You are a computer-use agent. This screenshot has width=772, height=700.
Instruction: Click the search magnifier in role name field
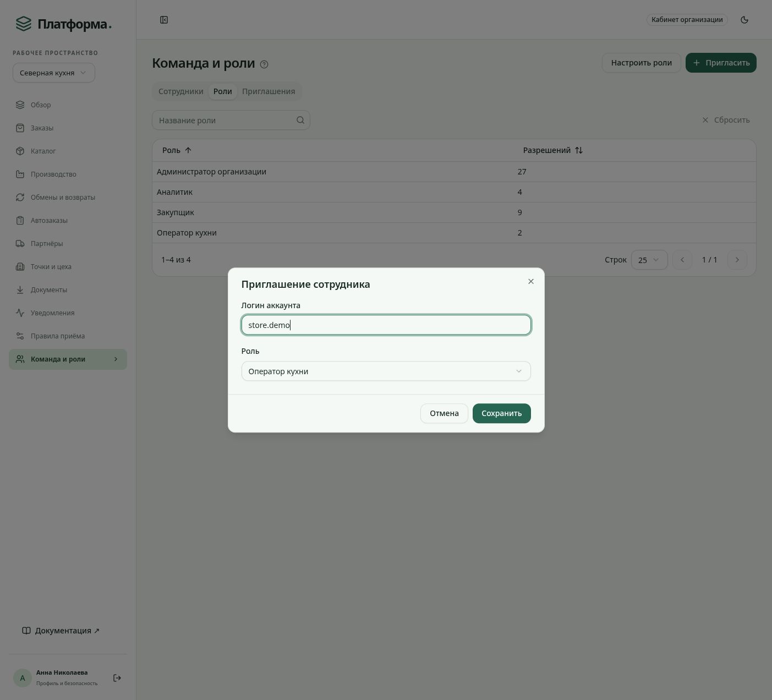300,120
